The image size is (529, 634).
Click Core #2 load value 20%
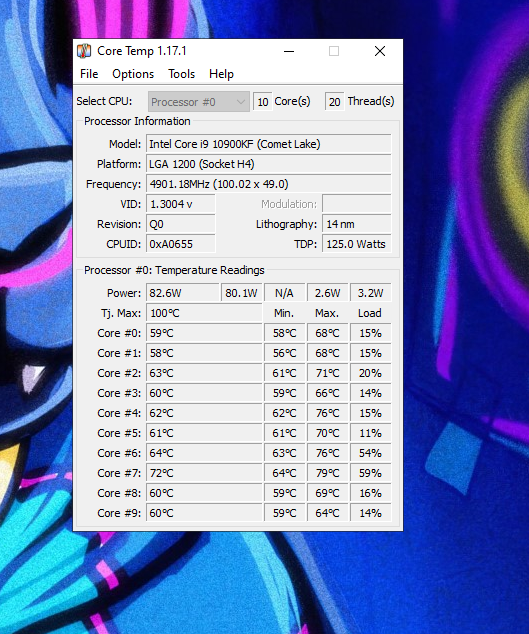click(x=370, y=373)
